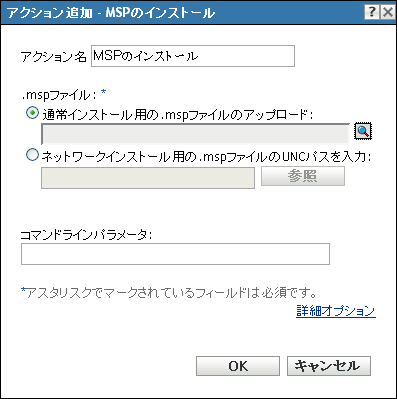Open the browse magnifier icon for .msp upload

(x=363, y=131)
